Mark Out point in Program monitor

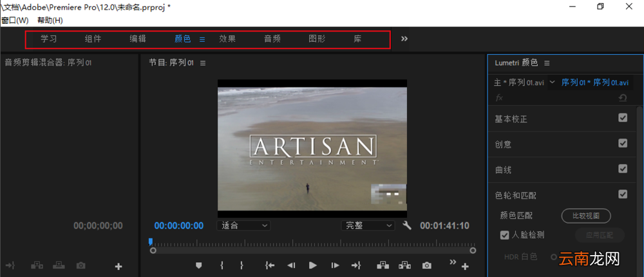(x=241, y=265)
